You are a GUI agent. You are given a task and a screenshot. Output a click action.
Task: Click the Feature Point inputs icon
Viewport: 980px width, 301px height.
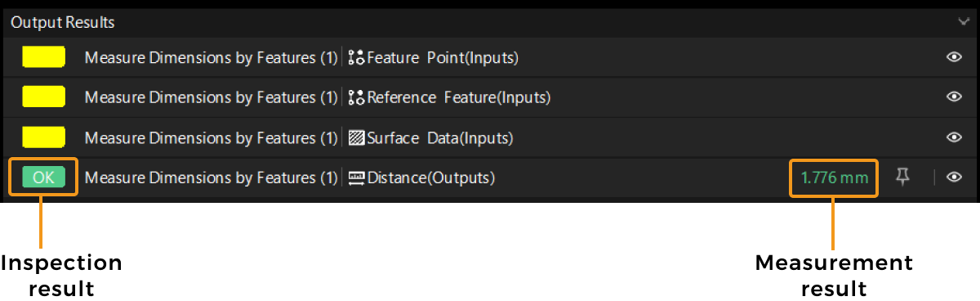click(x=356, y=57)
